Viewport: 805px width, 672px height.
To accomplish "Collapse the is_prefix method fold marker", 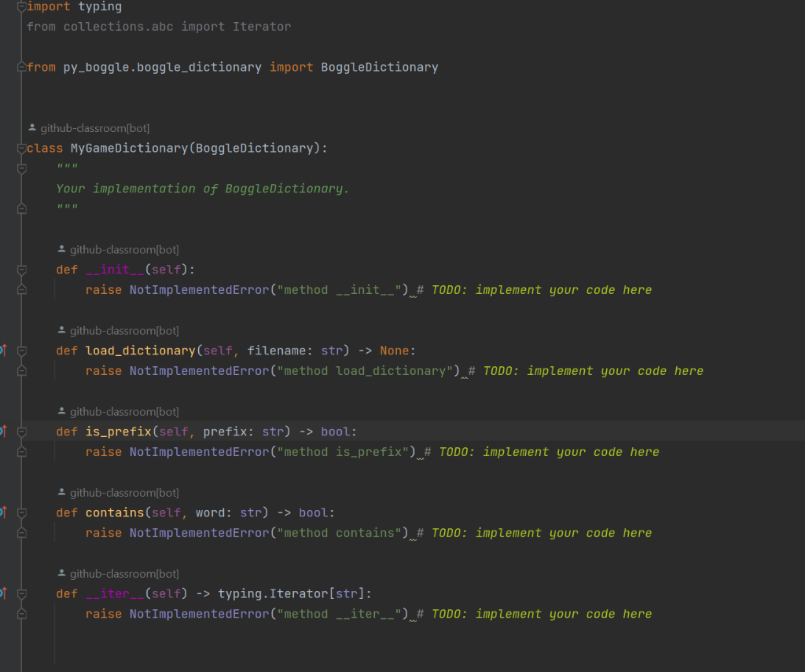I will [21, 431].
